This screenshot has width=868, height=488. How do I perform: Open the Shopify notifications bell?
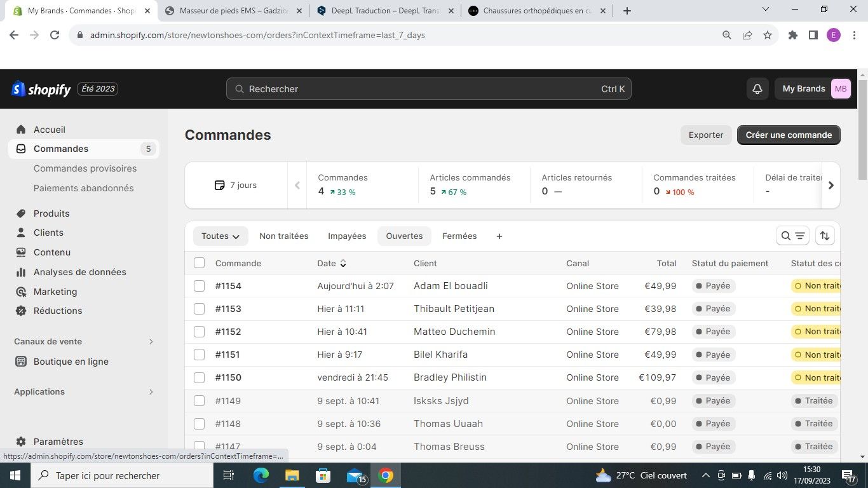[757, 89]
